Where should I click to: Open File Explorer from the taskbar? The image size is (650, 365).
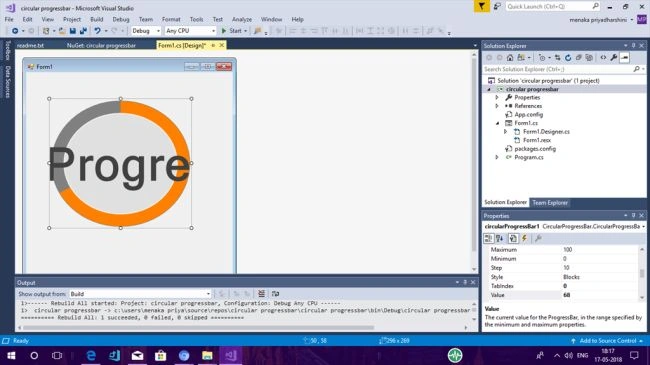[x=207, y=355]
